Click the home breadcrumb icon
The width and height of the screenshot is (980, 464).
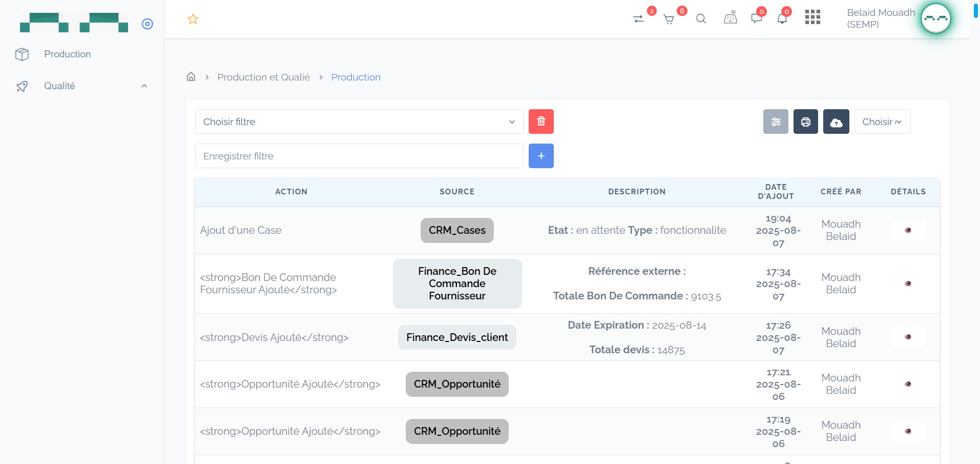[x=191, y=76]
